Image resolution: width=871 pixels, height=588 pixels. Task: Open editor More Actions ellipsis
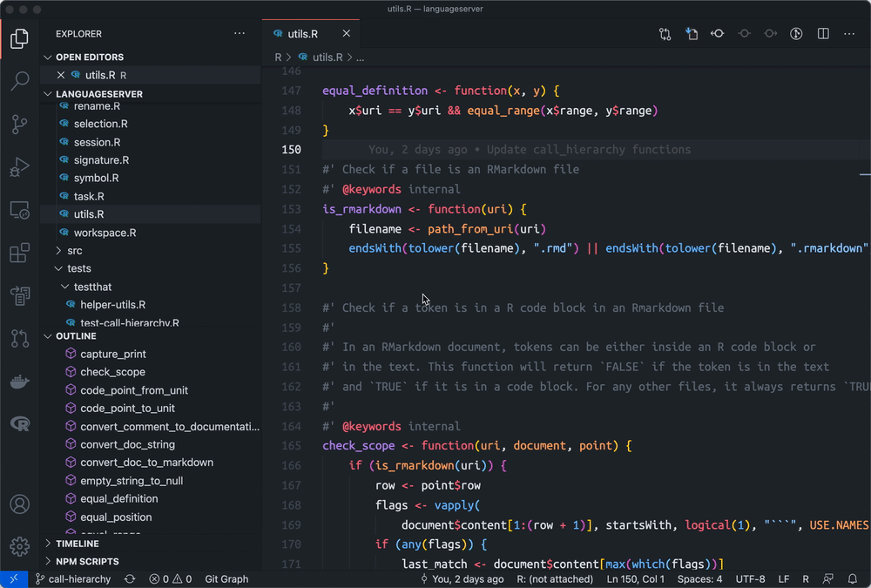tap(849, 34)
